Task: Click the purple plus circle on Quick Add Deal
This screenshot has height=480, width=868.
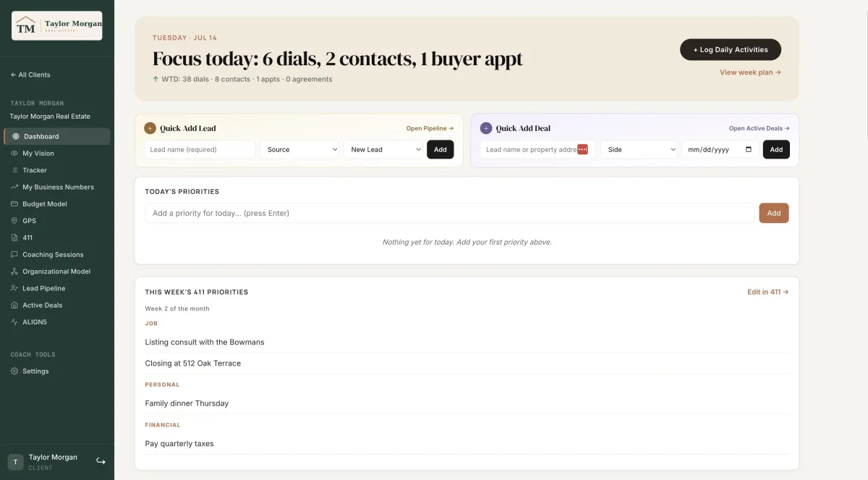Action: [486, 128]
